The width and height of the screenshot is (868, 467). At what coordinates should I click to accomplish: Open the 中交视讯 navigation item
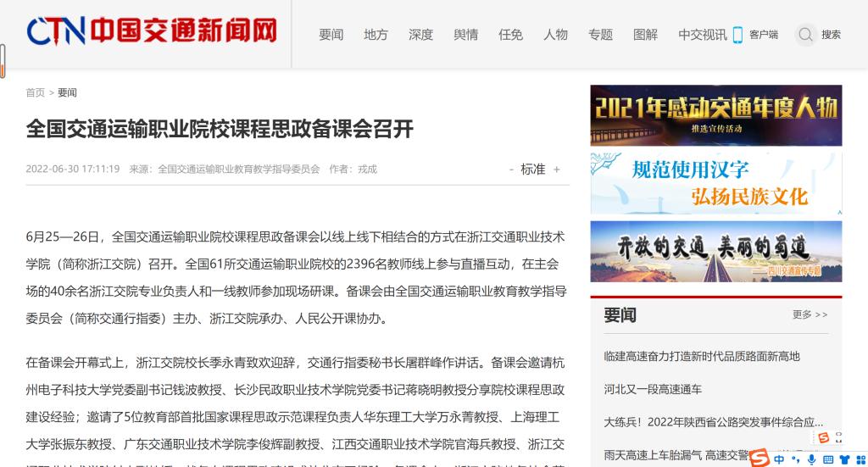[x=702, y=35]
